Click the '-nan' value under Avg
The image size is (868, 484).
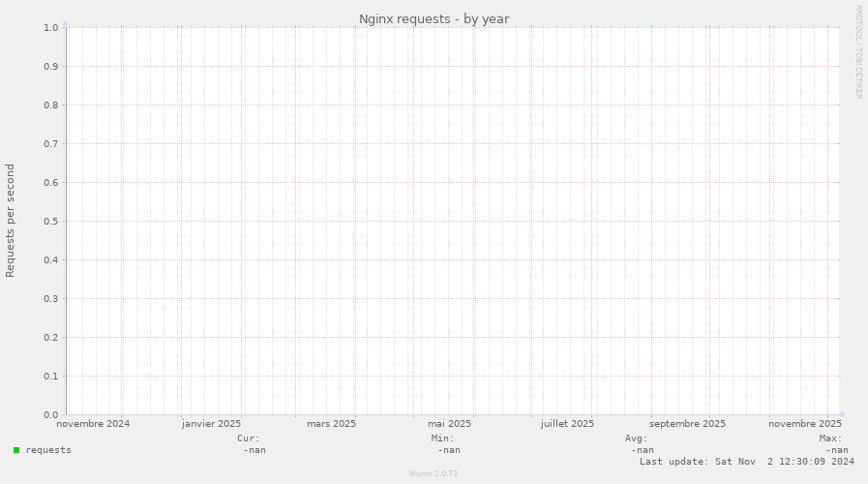click(x=643, y=450)
